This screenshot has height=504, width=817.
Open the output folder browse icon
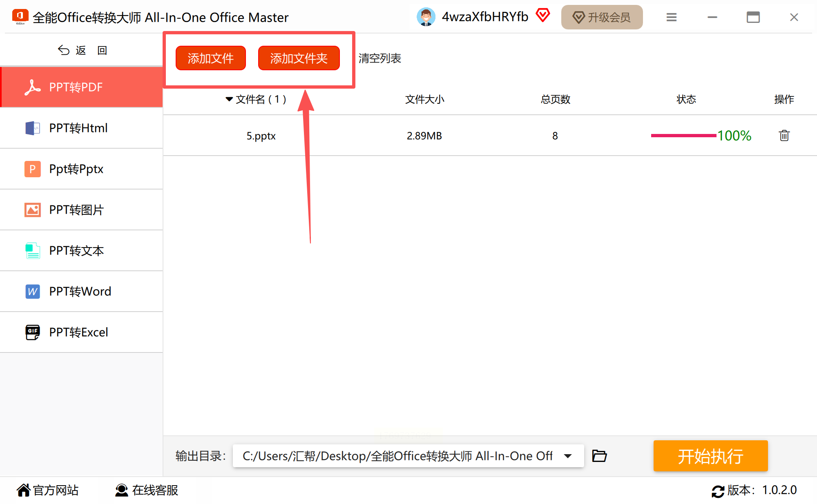pos(599,456)
